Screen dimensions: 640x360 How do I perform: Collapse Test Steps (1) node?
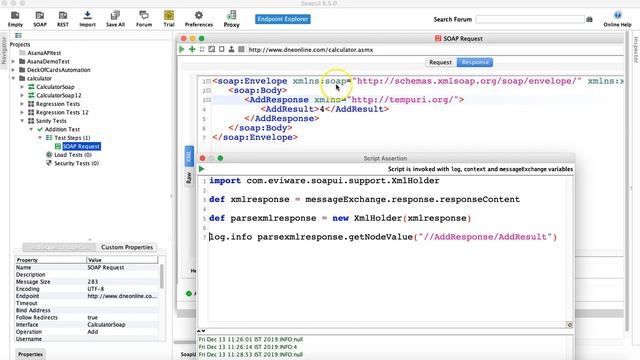[x=40, y=138]
